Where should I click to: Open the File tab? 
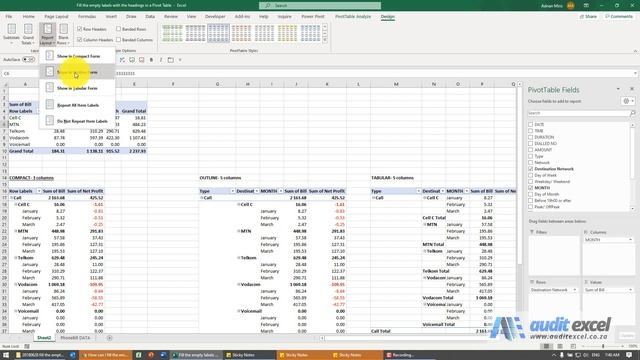coord(9,16)
